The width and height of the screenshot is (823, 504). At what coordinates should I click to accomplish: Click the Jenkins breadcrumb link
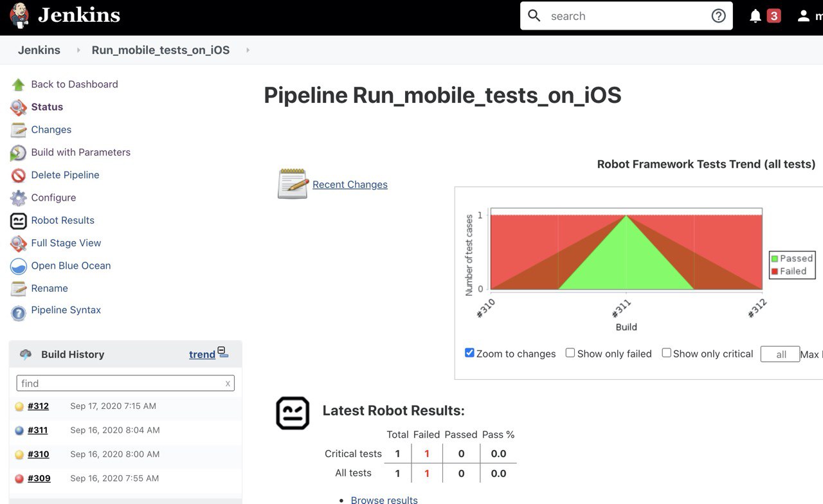(39, 50)
